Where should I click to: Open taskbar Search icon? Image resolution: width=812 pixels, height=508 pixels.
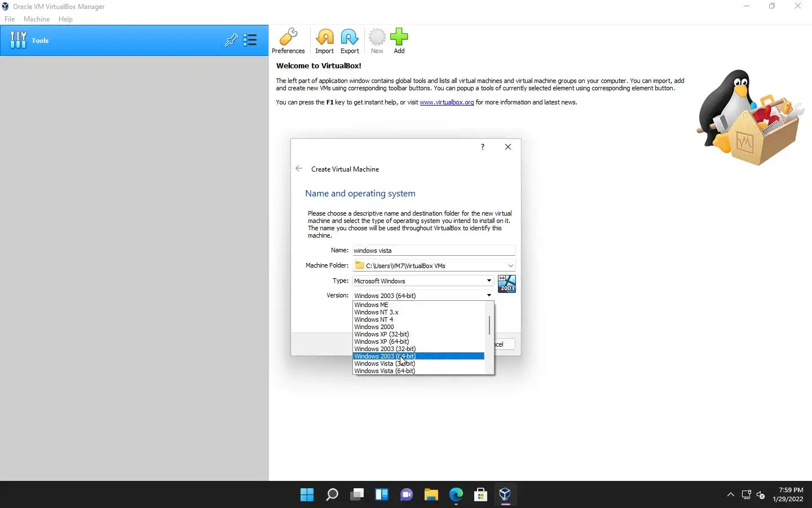[x=332, y=495]
